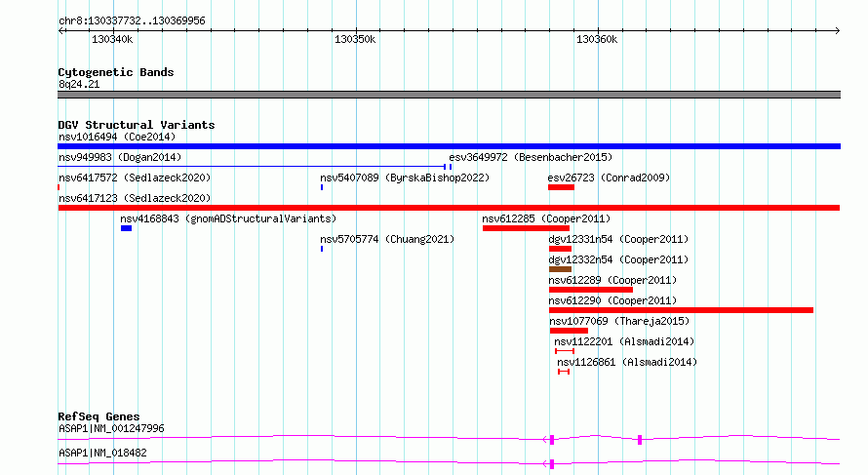Click the gray 8q24.21 cytogenetic band bar
Viewport: 868px width, 475px height.
pos(449,95)
